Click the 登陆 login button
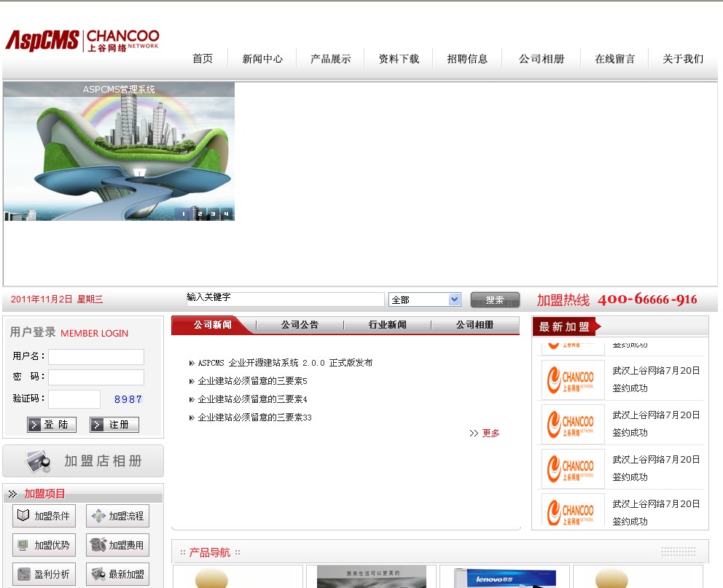 click(52, 424)
